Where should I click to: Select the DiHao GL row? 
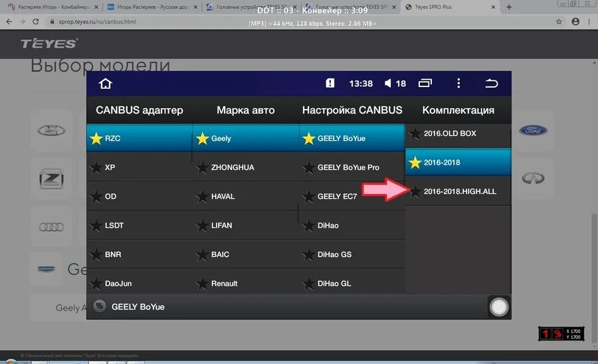(x=352, y=282)
